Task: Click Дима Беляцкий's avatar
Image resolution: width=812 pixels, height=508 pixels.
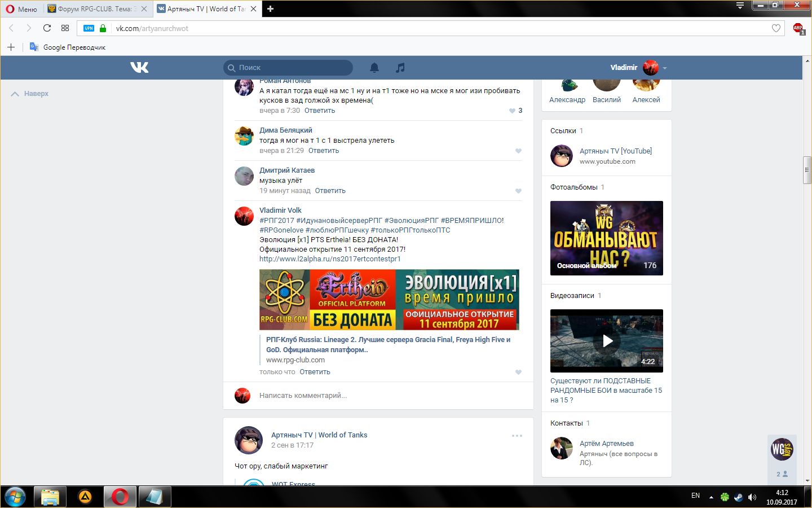Action: (244, 136)
